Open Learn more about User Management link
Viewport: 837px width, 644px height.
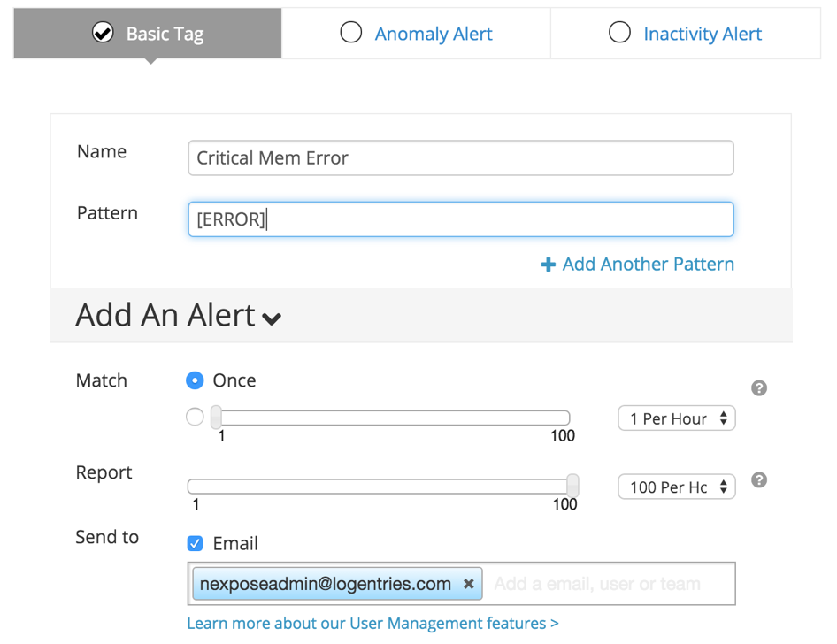coord(372,624)
